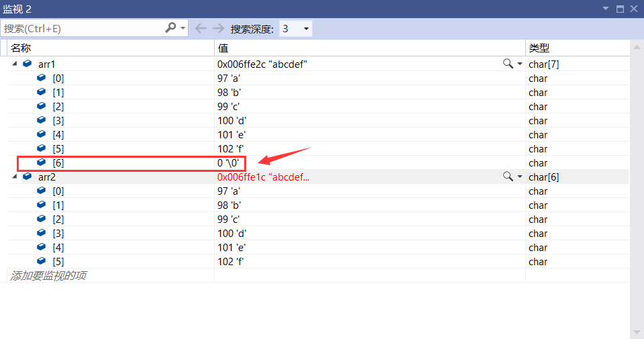Click the scrollbar up arrow
The image size is (644, 339).
click(637, 48)
